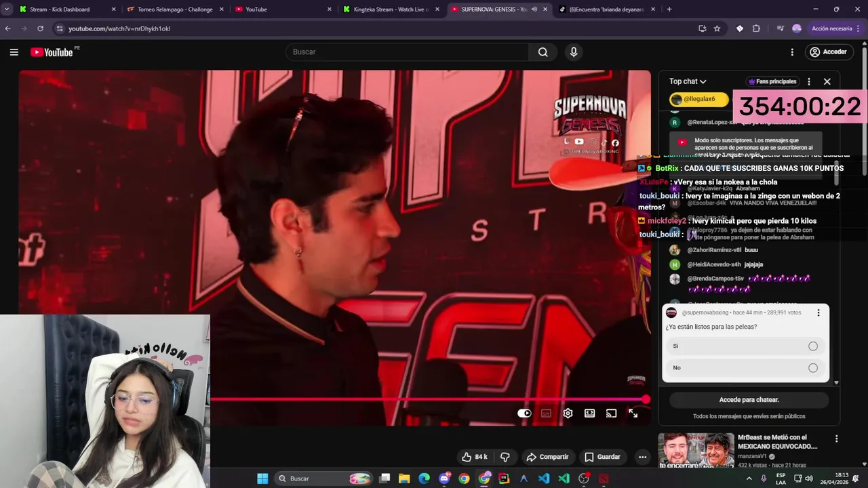Open Windows Start menu
Image resolution: width=868 pixels, height=488 pixels.
tap(262, 479)
